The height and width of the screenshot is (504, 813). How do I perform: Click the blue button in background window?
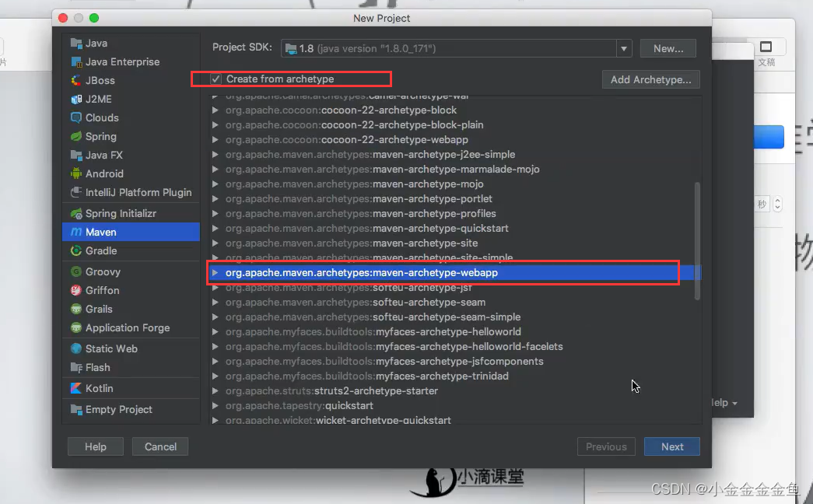769,137
